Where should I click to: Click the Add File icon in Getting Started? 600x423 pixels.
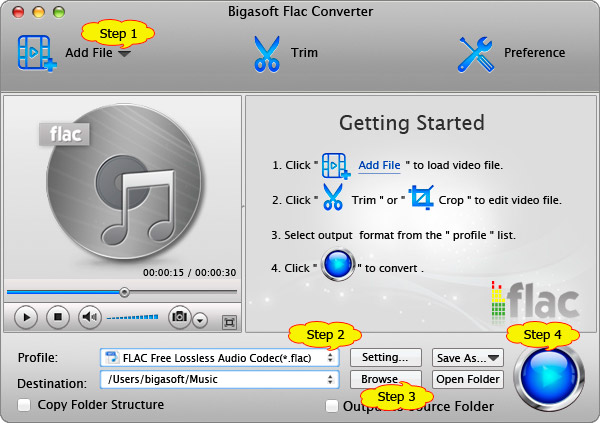336,166
